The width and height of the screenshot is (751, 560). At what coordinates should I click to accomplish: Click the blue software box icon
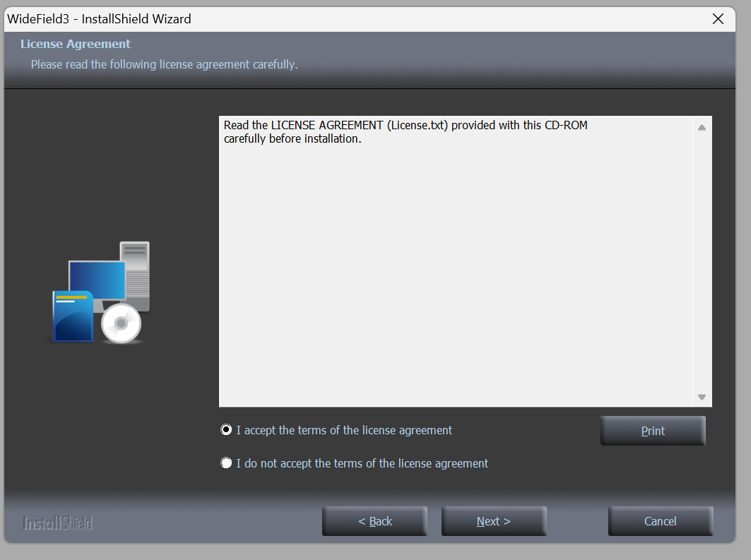point(73,316)
